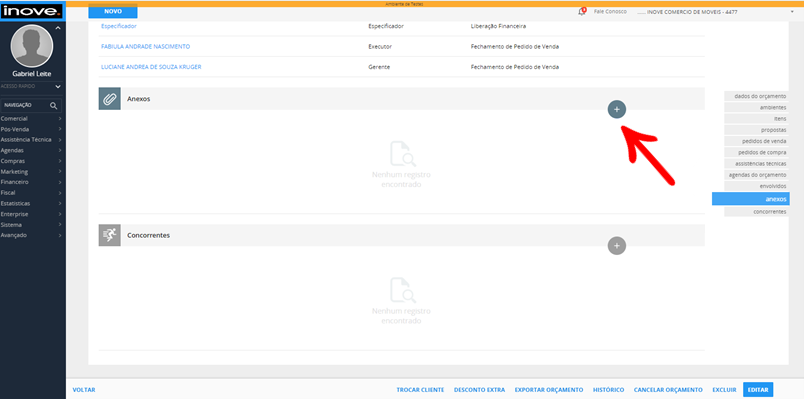The width and height of the screenshot is (804, 399).
Task: Click the Editar button
Action: (x=758, y=390)
